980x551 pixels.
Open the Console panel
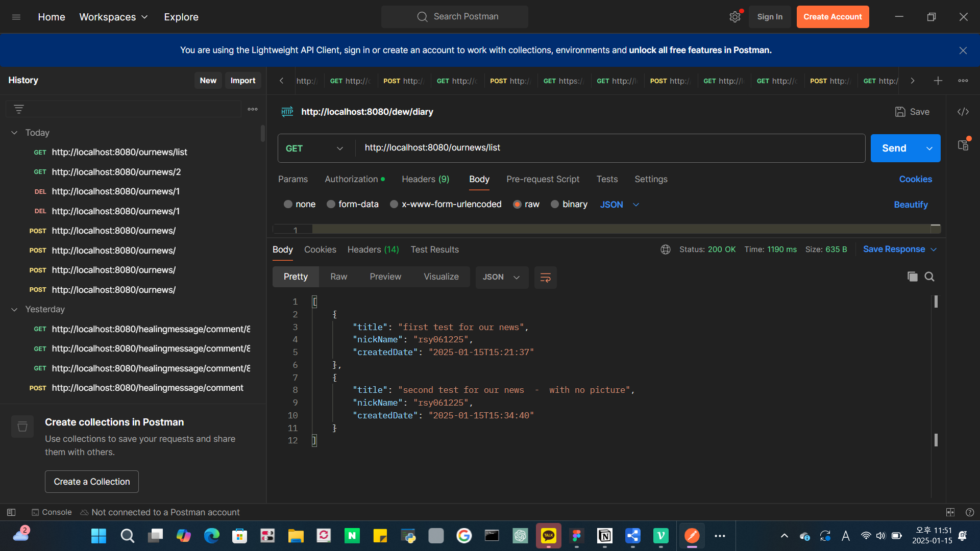52,512
